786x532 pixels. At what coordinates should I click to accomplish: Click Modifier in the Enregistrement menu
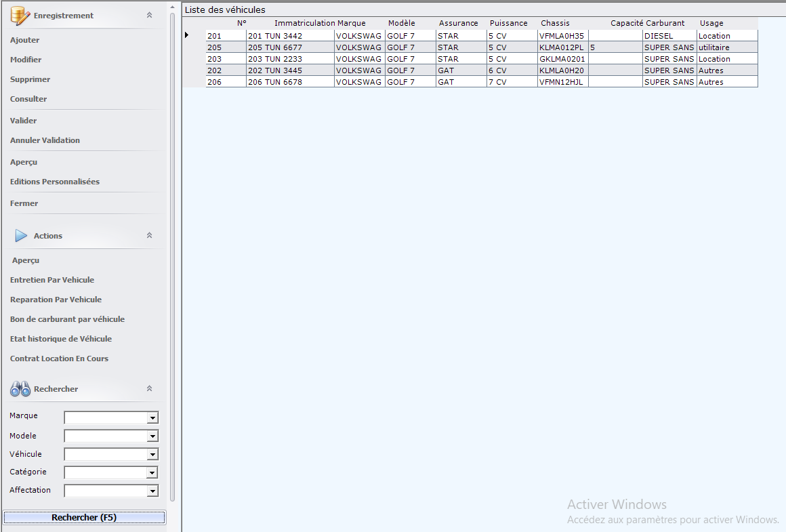click(26, 60)
